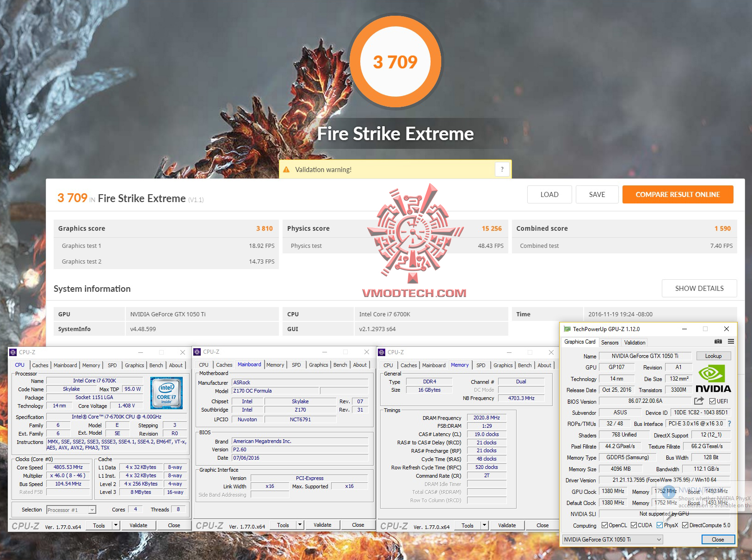
Task: Minimize the TechPowerUp GPU-Z window
Action: 684,329
